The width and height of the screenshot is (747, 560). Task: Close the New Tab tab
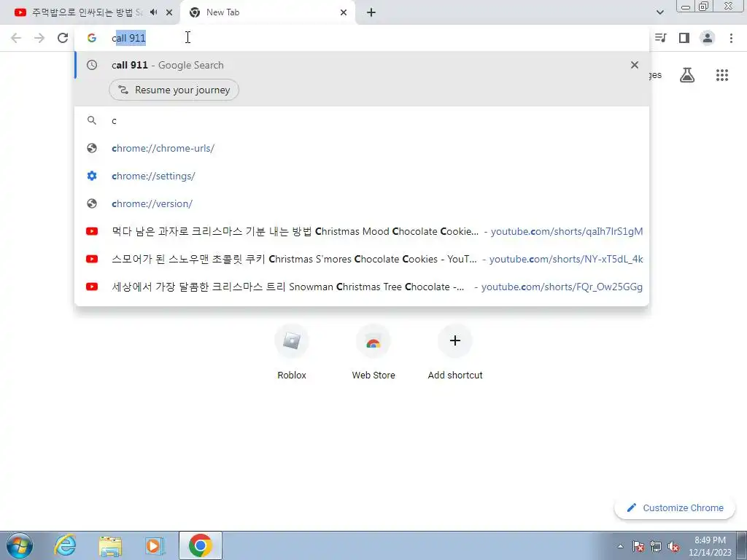344,12
